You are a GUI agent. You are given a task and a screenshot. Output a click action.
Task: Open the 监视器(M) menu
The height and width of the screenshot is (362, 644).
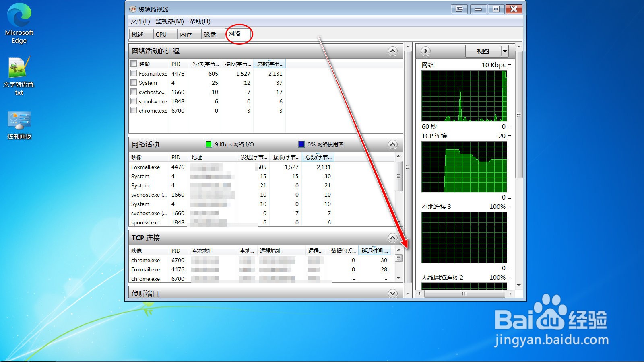click(x=169, y=21)
